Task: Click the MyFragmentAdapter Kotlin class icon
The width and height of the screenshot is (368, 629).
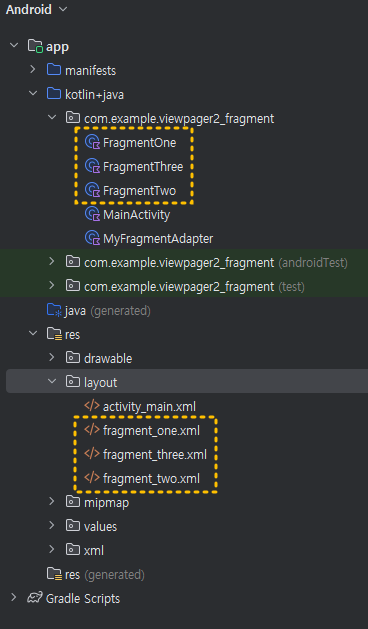Action: coord(92,238)
